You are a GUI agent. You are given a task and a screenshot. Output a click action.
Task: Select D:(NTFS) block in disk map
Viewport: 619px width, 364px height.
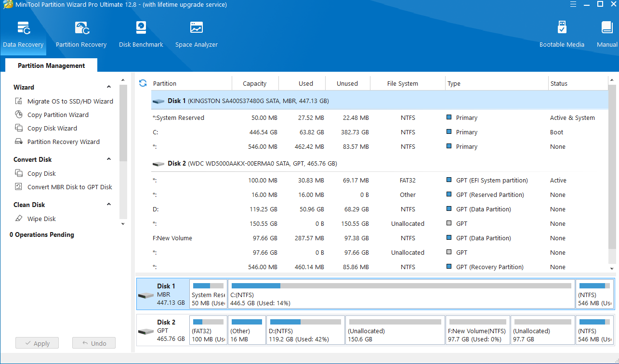pos(306,330)
